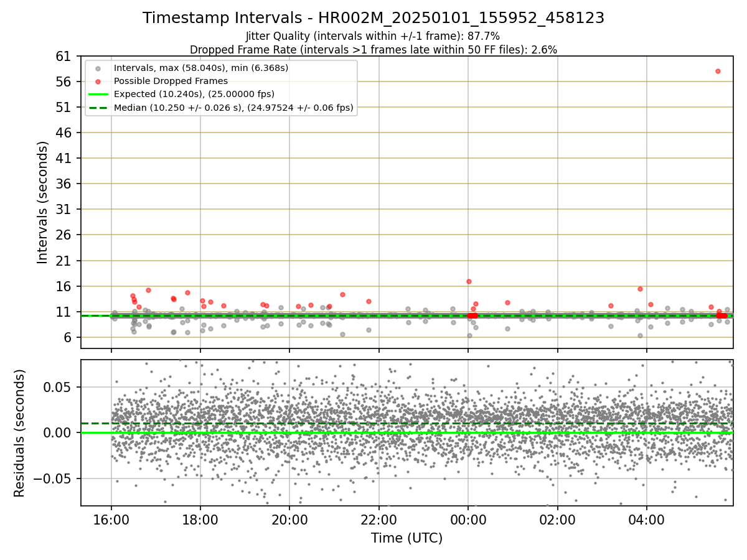The image size is (747, 560).
Task: Click the '20:00' x-axis tick label
Action: pos(289,520)
